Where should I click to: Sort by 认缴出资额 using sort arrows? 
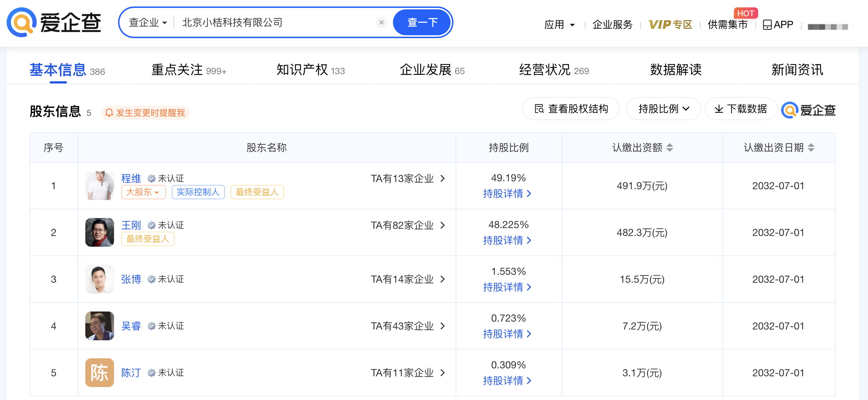pos(670,147)
